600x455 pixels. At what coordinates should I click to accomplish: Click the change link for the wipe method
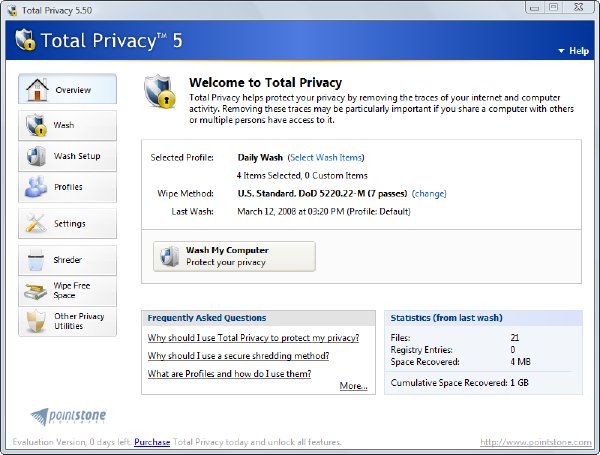click(x=429, y=194)
